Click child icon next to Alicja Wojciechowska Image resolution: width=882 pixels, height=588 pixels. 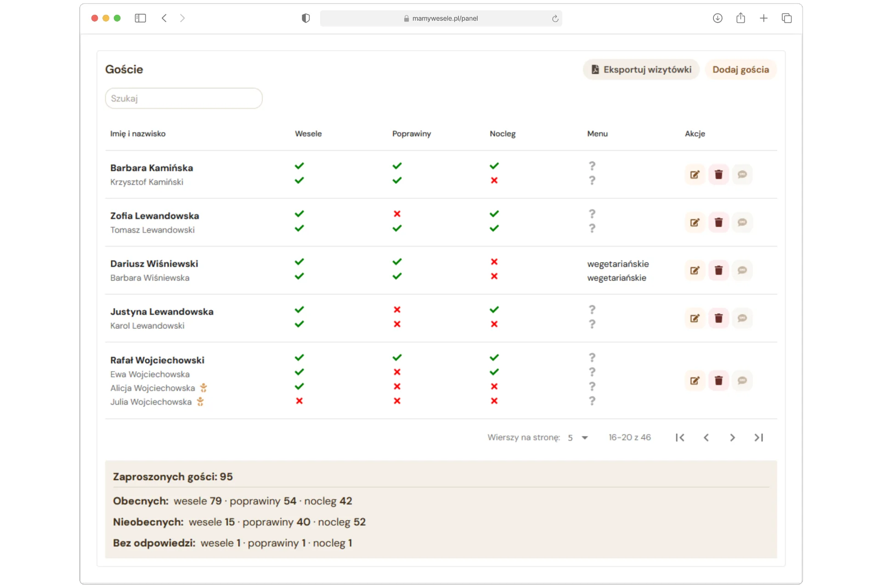204,388
